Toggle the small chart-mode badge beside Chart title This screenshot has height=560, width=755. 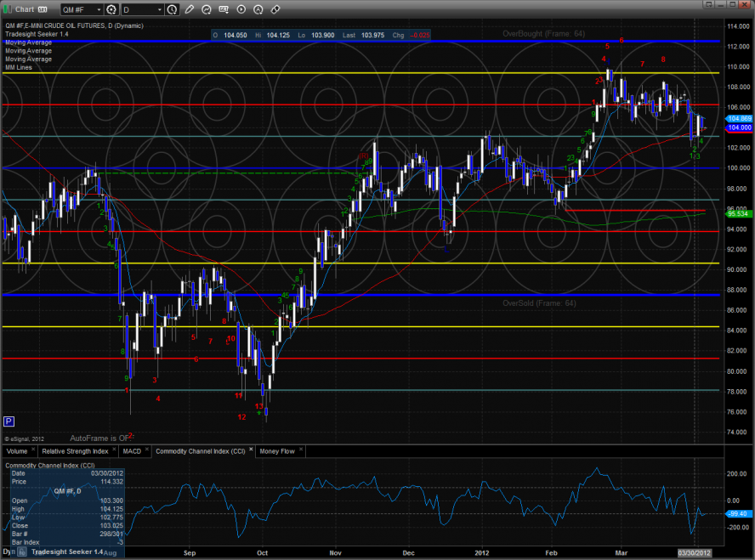click(43, 9)
